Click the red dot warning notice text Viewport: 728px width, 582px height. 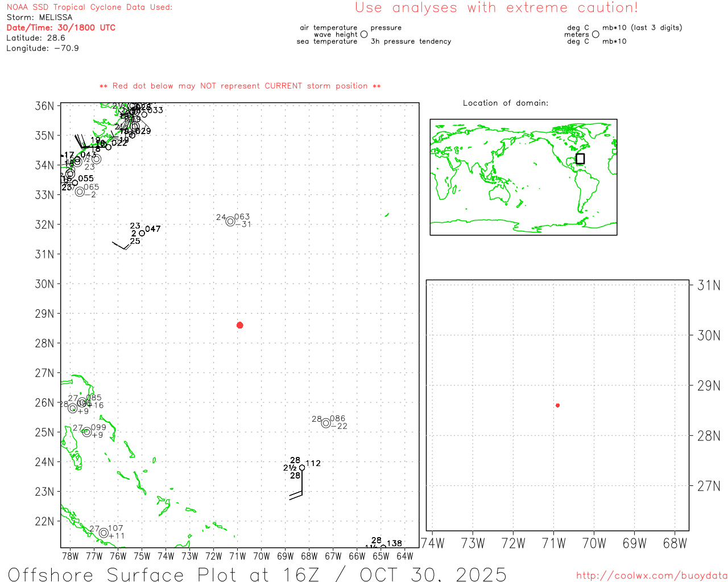240,86
